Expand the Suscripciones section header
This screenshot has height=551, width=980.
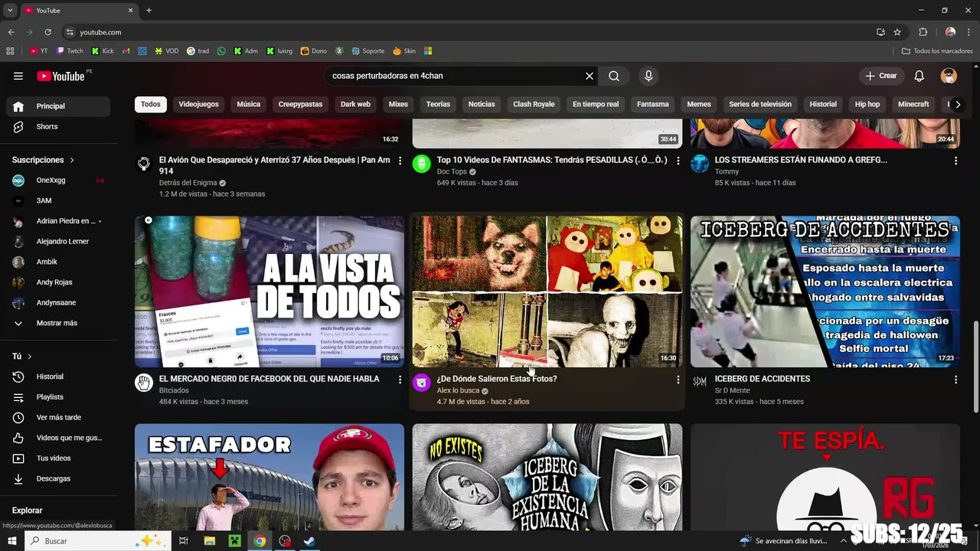(43, 160)
